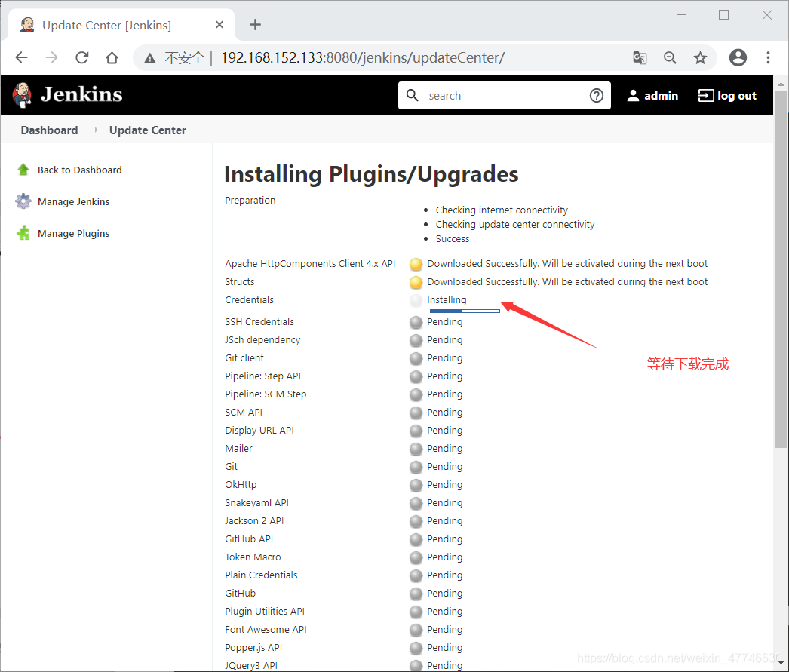The width and height of the screenshot is (789, 672).
Task: Open Manage Jenkins
Action: (x=73, y=201)
